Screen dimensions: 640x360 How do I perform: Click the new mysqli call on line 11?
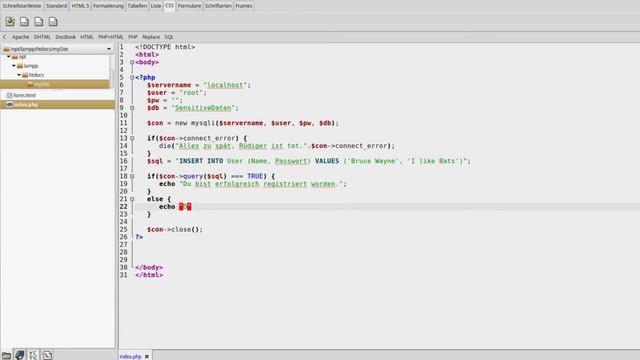click(x=195, y=123)
